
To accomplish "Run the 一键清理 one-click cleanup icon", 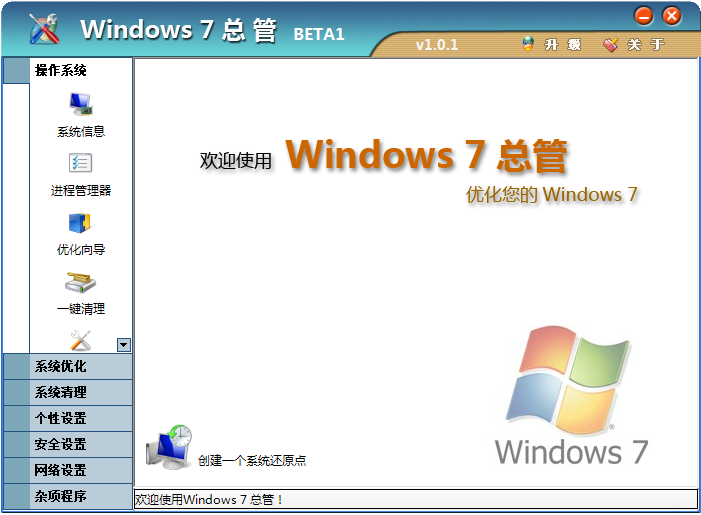I will pyautogui.click(x=80, y=282).
